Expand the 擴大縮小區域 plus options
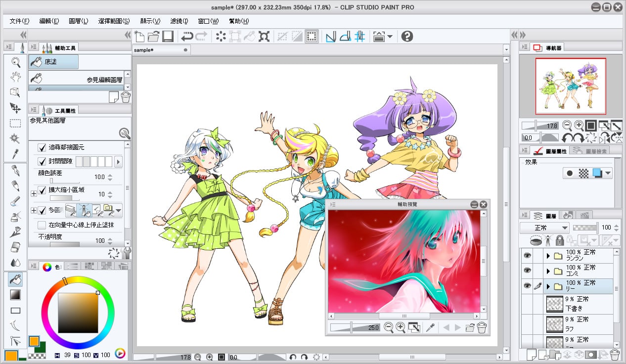Screen dimensions: 626x364 tap(34, 194)
